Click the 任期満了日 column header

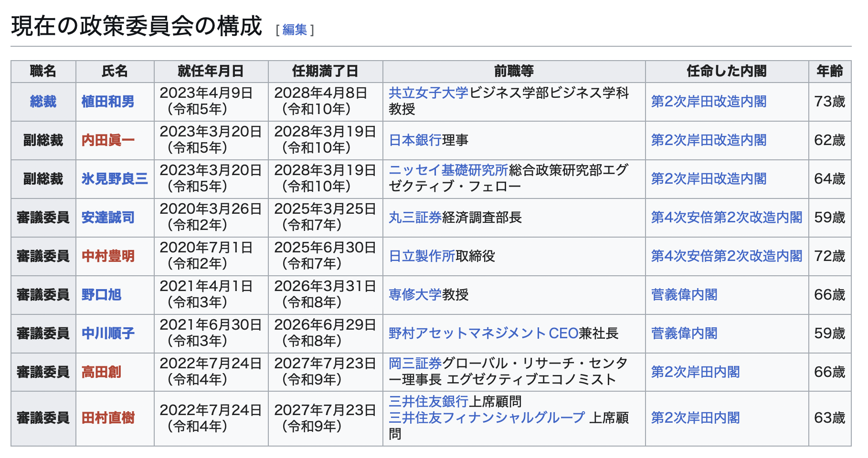tap(325, 72)
